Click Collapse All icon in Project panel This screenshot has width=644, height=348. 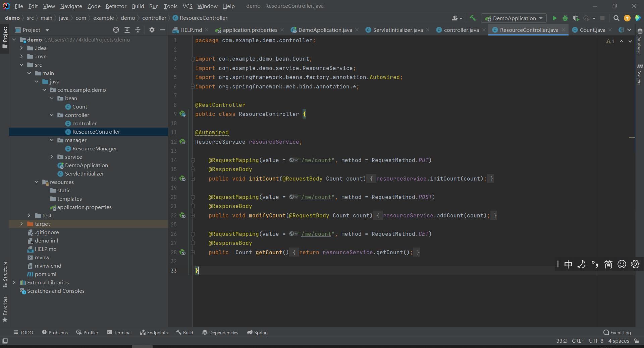[138, 30]
